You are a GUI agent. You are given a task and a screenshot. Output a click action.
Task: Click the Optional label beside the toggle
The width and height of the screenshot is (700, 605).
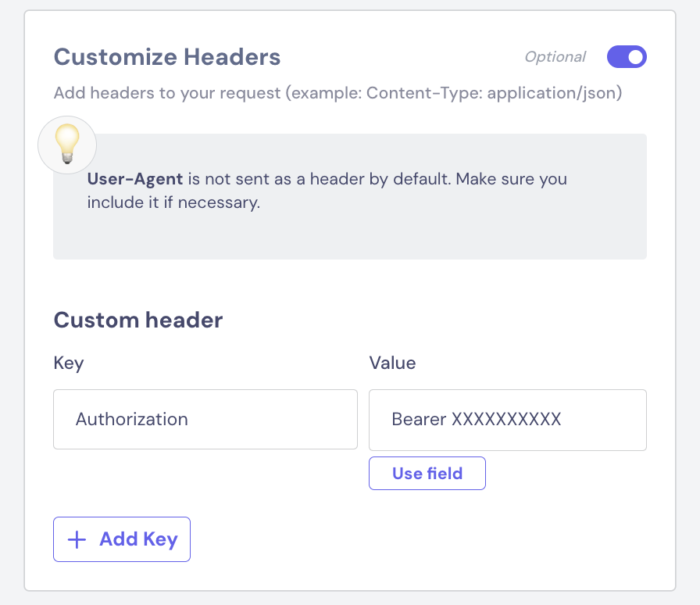(555, 57)
